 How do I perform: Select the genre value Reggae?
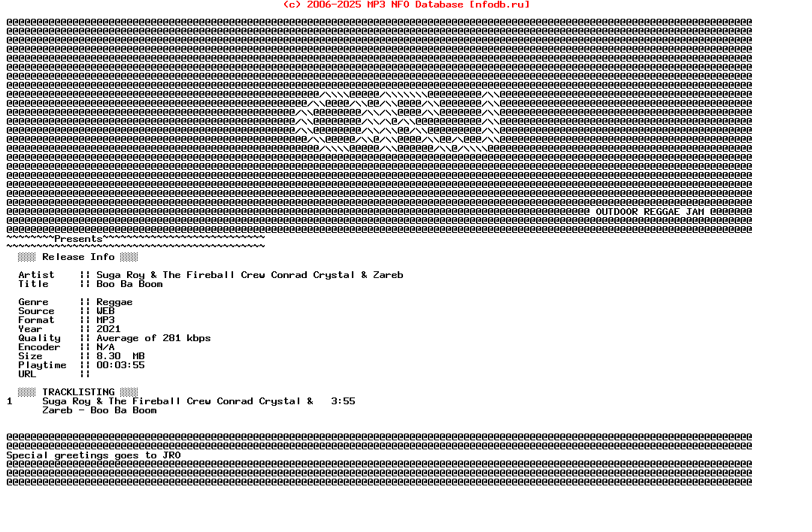(114, 302)
